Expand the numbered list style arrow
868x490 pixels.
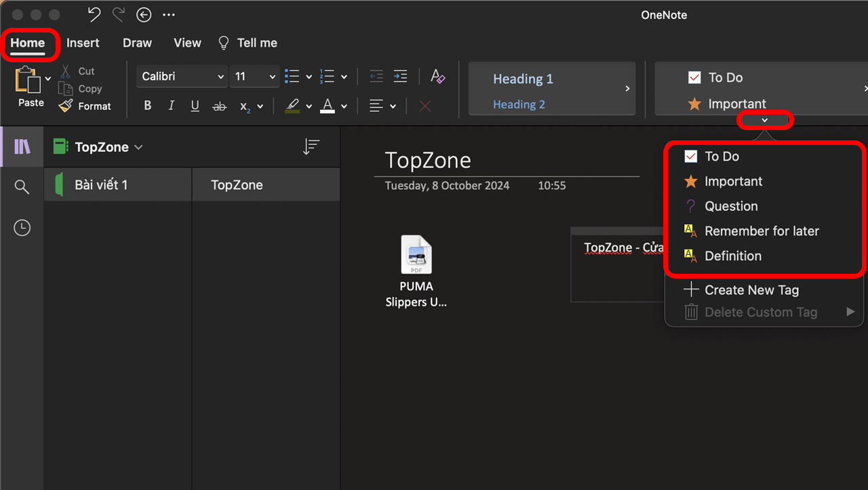pyautogui.click(x=344, y=77)
